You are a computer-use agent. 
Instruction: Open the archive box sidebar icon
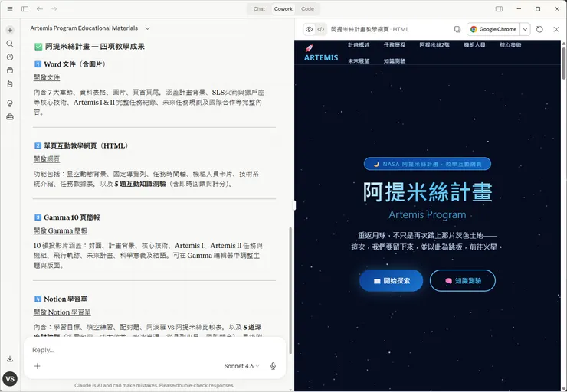(10, 70)
